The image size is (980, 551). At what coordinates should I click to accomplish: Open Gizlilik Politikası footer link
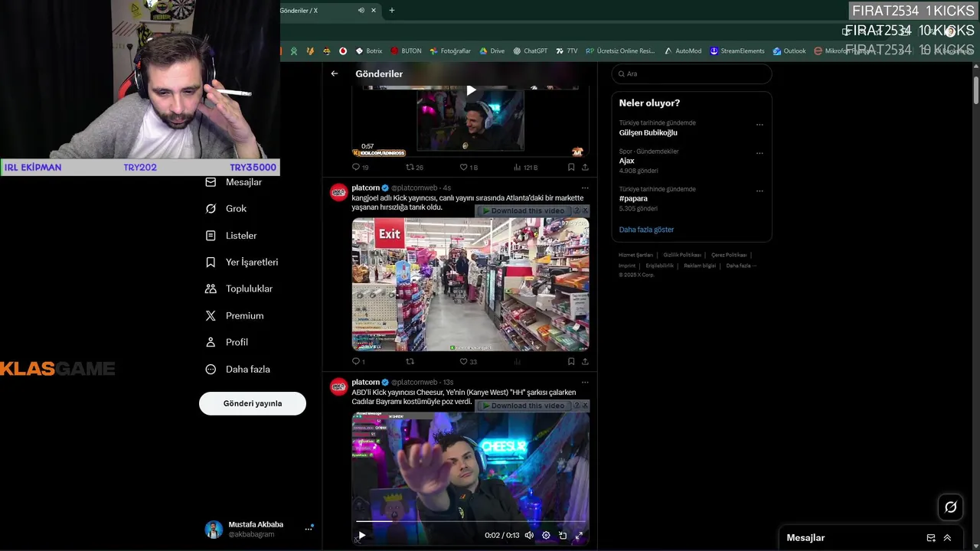coord(682,255)
